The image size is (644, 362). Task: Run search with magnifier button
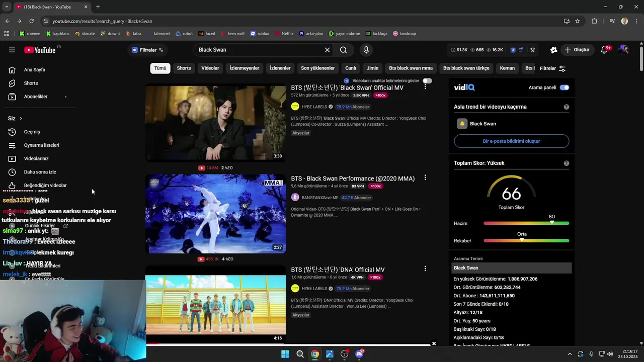tap(343, 50)
